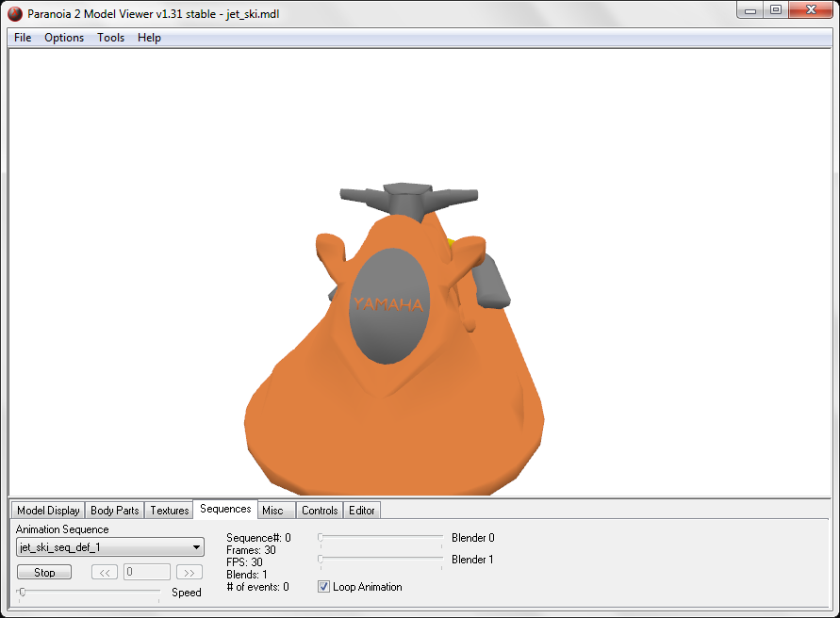This screenshot has height=618, width=840.
Task: Stop the animation playback
Action: pyautogui.click(x=44, y=573)
